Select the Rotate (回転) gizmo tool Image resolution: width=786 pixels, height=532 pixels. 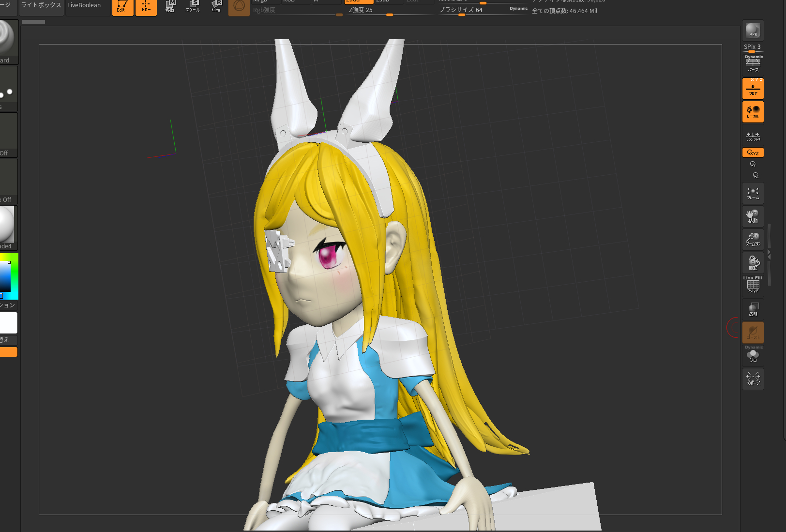tap(216, 7)
